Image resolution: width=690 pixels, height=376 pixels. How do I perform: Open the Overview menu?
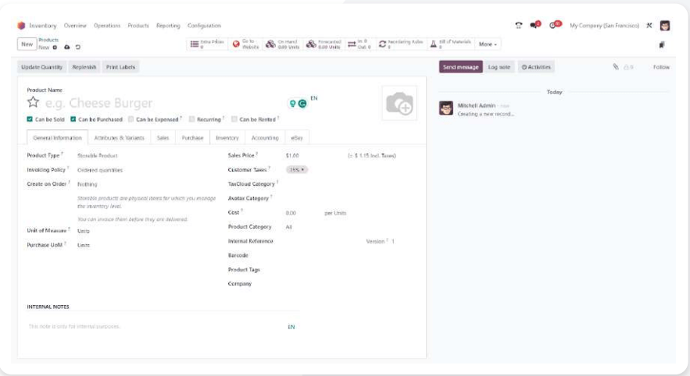pos(75,26)
